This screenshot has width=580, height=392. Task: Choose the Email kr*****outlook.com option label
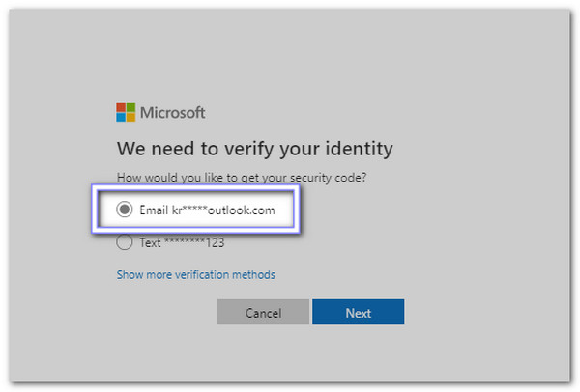206,210
